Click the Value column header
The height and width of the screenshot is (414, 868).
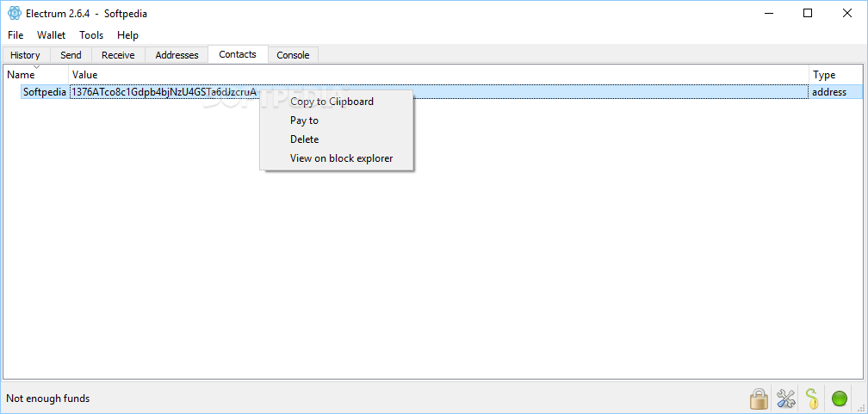[x=439, y=75]
